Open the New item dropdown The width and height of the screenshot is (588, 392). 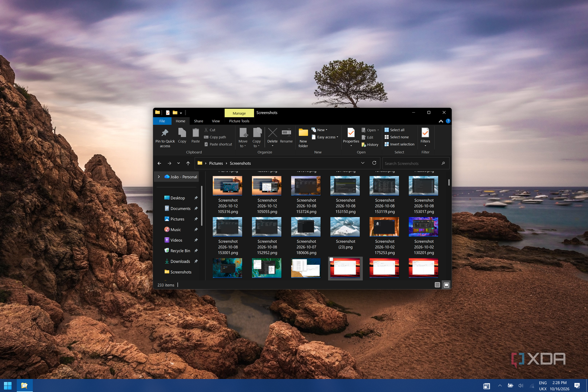[x=319, y=130]
